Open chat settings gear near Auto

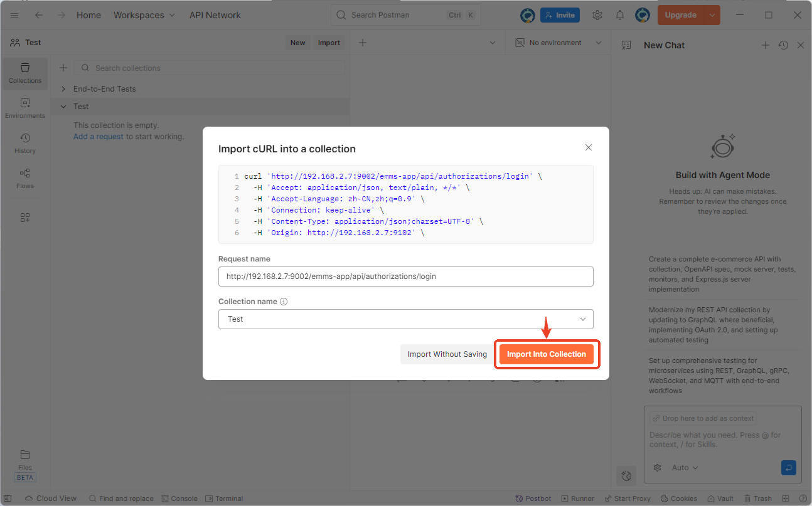(x=658, y=468)
